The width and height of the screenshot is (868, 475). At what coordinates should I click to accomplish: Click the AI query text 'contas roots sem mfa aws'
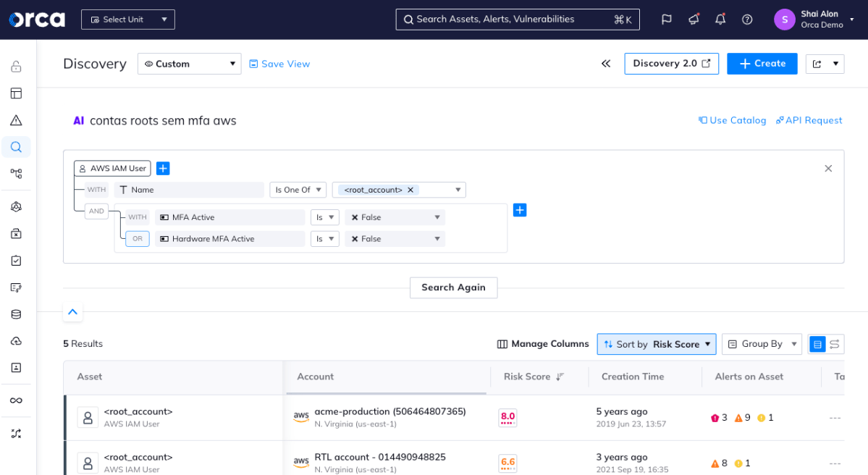coord(163,121)
